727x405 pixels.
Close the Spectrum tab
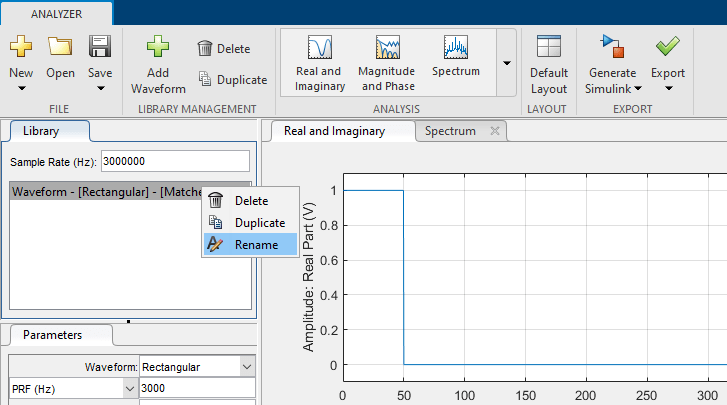[495, 131]
